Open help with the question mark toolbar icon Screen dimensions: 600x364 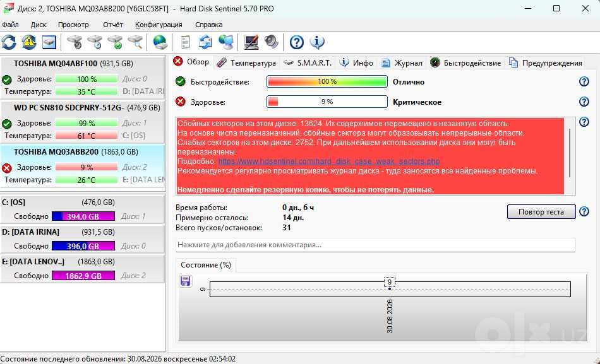297,42
